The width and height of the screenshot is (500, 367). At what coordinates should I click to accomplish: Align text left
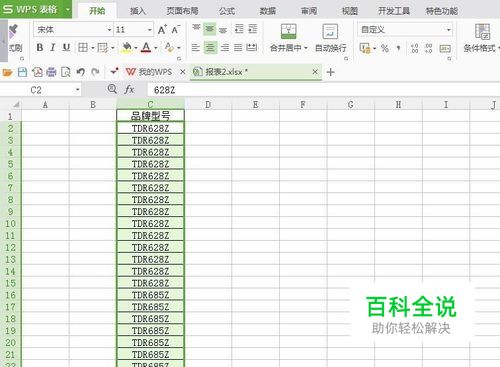(x=196, y=48)
